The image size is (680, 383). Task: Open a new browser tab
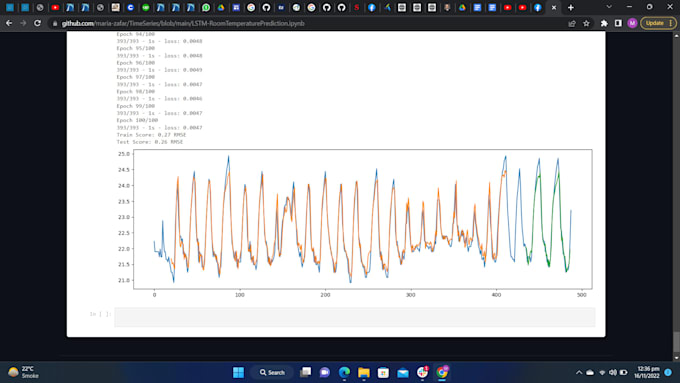(x=571, y=7)
